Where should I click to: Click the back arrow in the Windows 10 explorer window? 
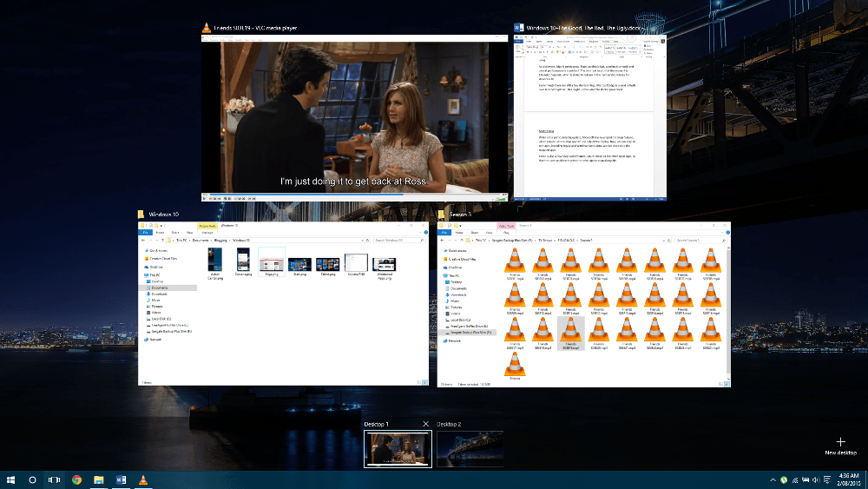[x=143, y=241]
